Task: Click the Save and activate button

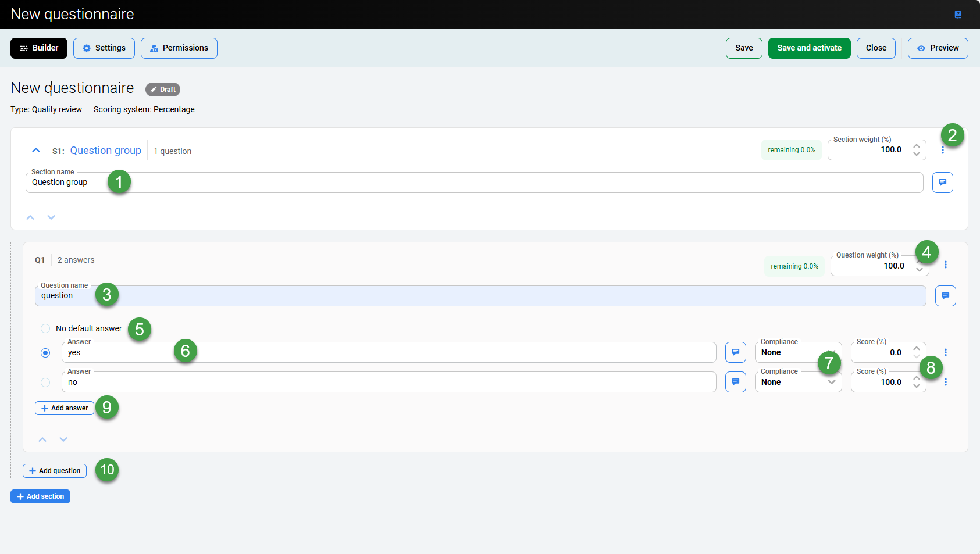Action: [x=809, y=48]
